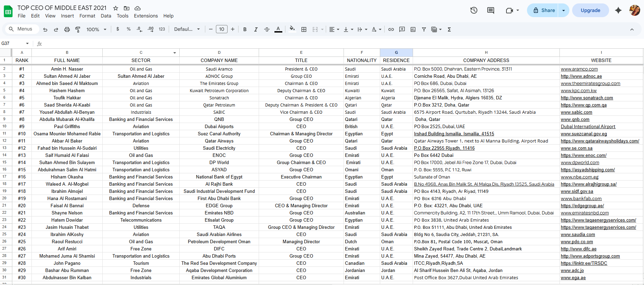Toggle bold formatting

245,29
